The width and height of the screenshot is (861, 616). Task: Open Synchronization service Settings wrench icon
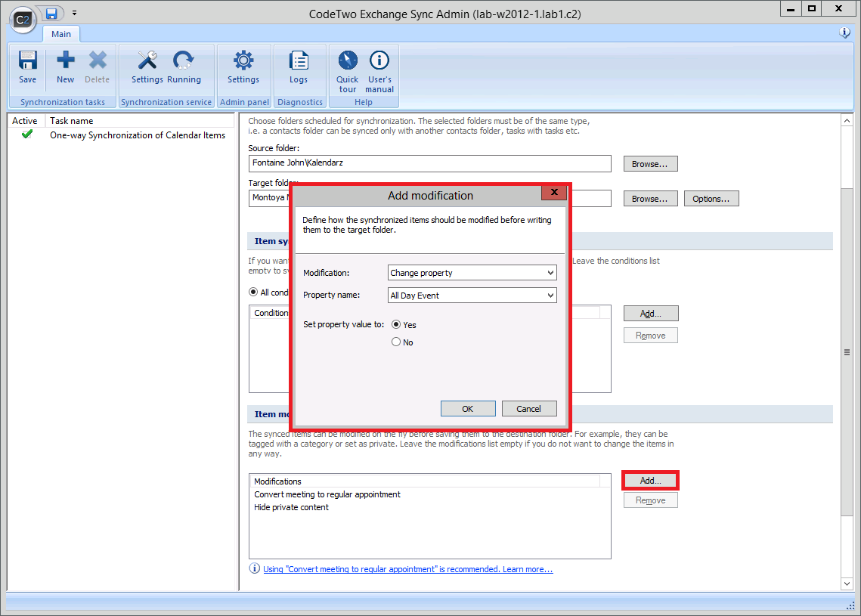click(x=147, y=67)
